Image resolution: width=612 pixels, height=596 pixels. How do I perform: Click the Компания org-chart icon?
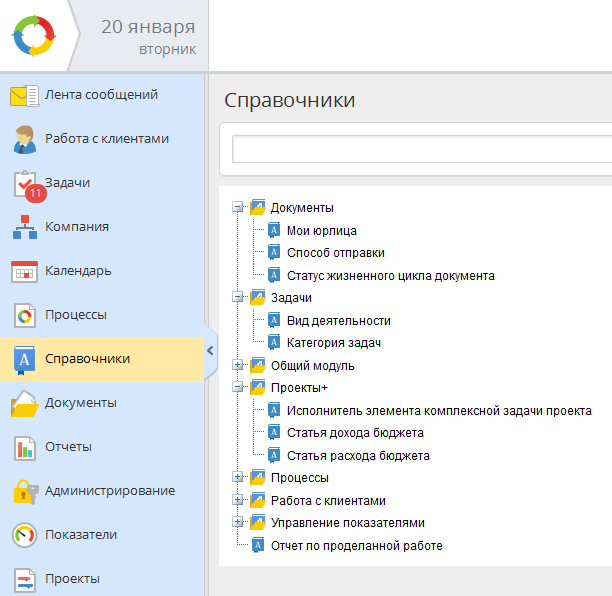point(25,227)
